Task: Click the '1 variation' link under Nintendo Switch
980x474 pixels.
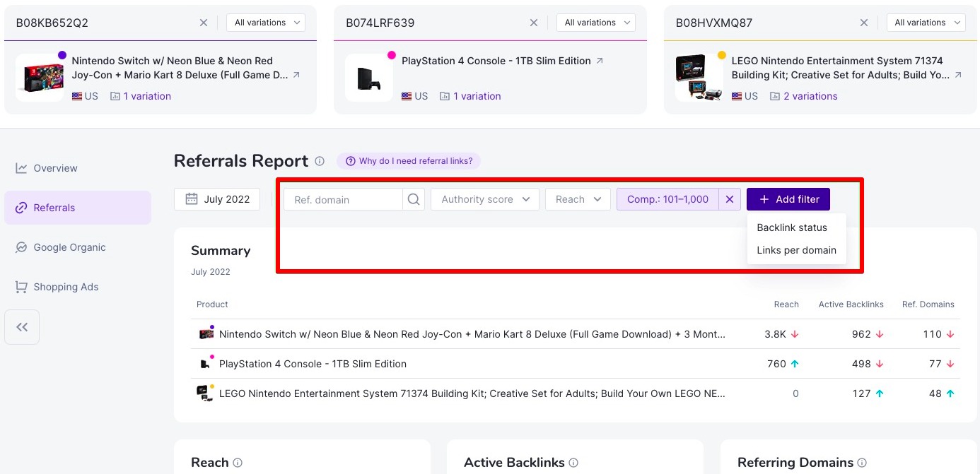Action: click(147, 96)
